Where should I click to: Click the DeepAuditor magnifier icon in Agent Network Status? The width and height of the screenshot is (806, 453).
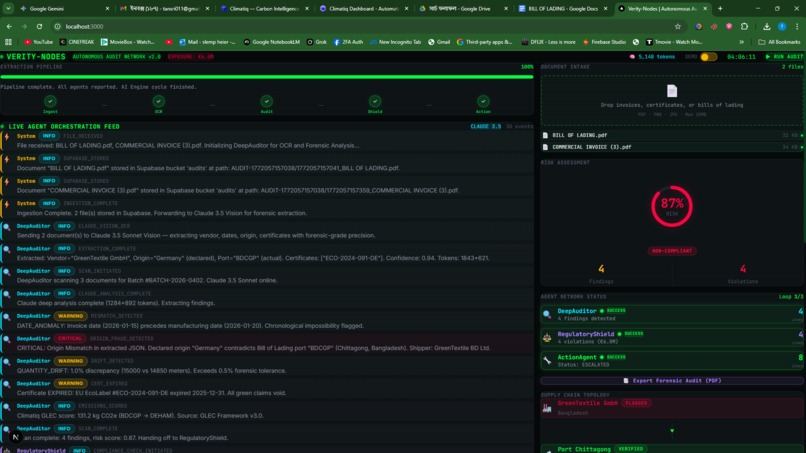[x=547, y=314]
